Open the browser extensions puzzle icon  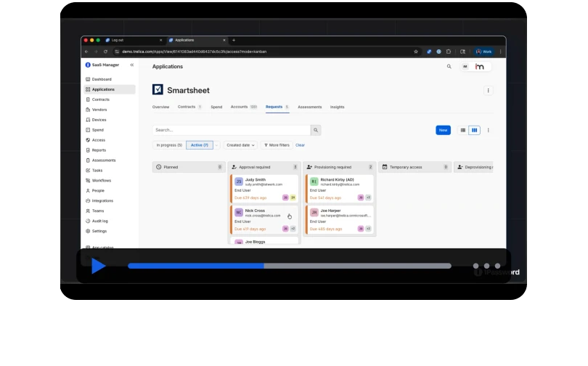coord(449,52)
